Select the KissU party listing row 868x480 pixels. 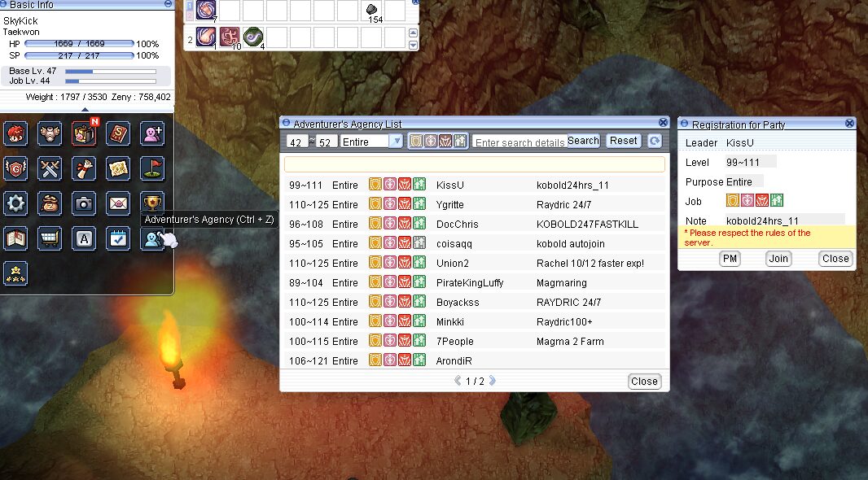pyautogui.click(x=474, y=185)
